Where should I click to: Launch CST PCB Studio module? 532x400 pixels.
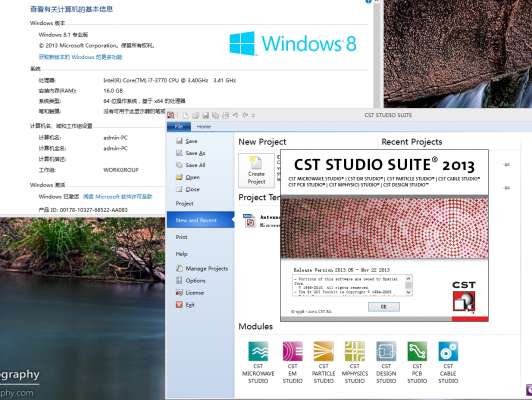417,362
